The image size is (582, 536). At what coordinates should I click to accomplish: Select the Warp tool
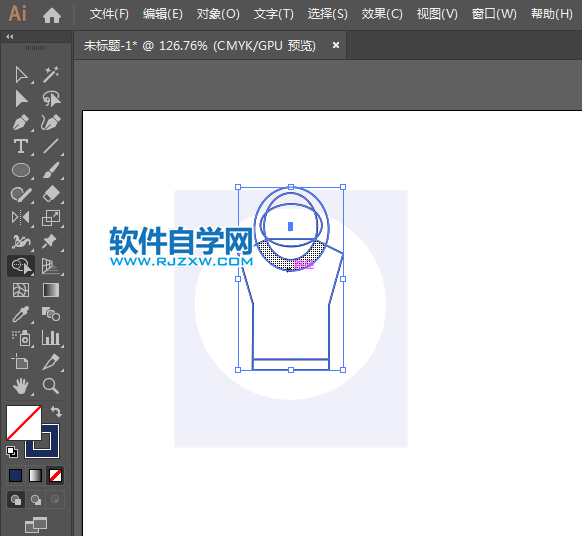click(21, 242)
